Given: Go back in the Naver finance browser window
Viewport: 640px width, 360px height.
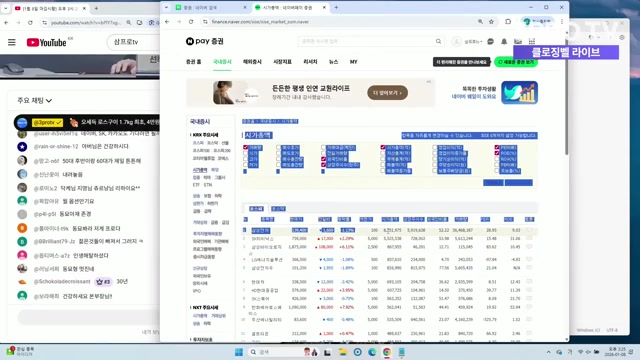Looking at the screenshot, I should 167,22.
